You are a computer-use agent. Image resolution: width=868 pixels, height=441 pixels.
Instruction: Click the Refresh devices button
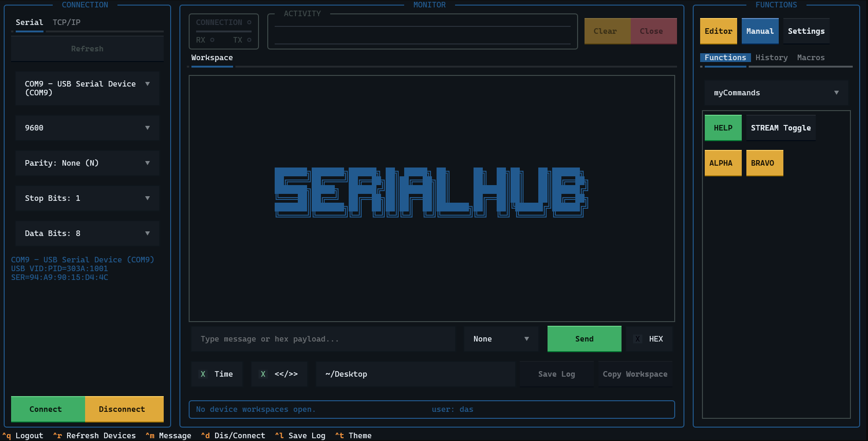click(87, 49)
